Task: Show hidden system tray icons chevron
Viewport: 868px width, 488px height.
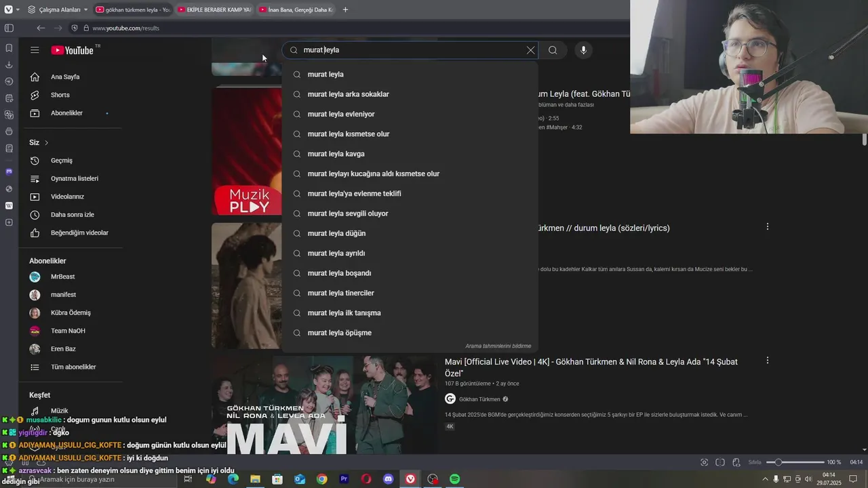Action: [766, 479]
